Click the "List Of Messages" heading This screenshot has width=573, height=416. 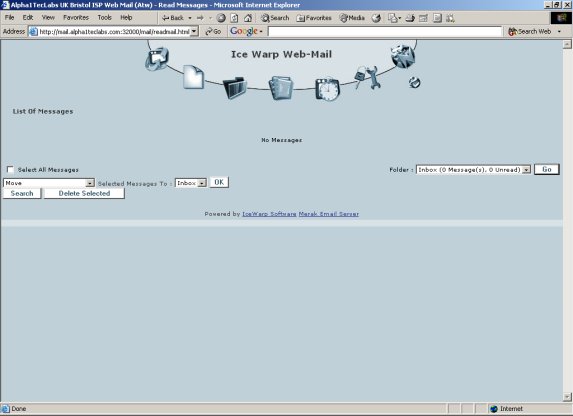(x=43, y=111)
